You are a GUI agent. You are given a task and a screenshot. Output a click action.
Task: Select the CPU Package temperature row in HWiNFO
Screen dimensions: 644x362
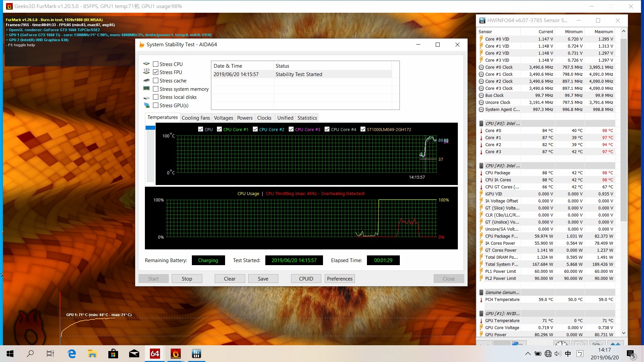click(547, 173)
